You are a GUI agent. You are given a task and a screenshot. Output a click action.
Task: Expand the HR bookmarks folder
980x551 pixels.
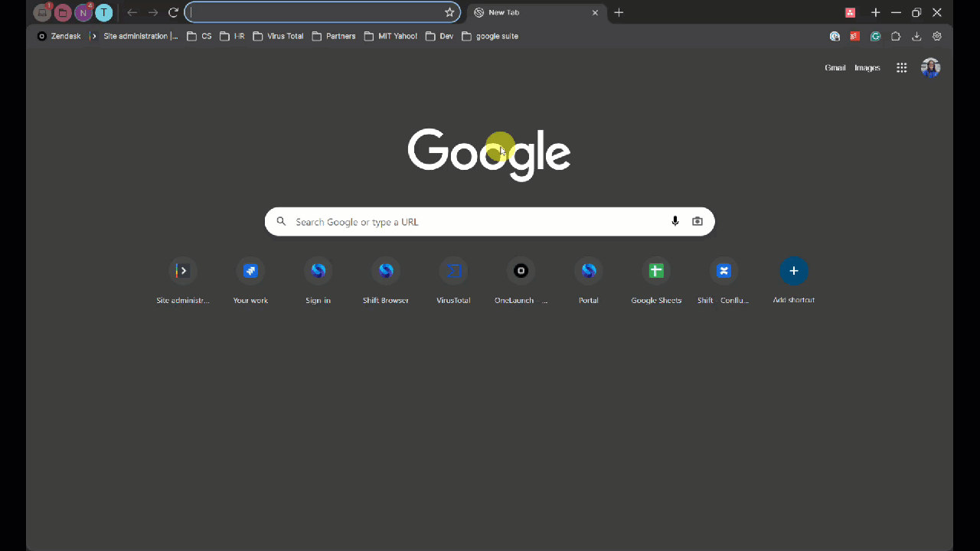(x=232, y=36)
